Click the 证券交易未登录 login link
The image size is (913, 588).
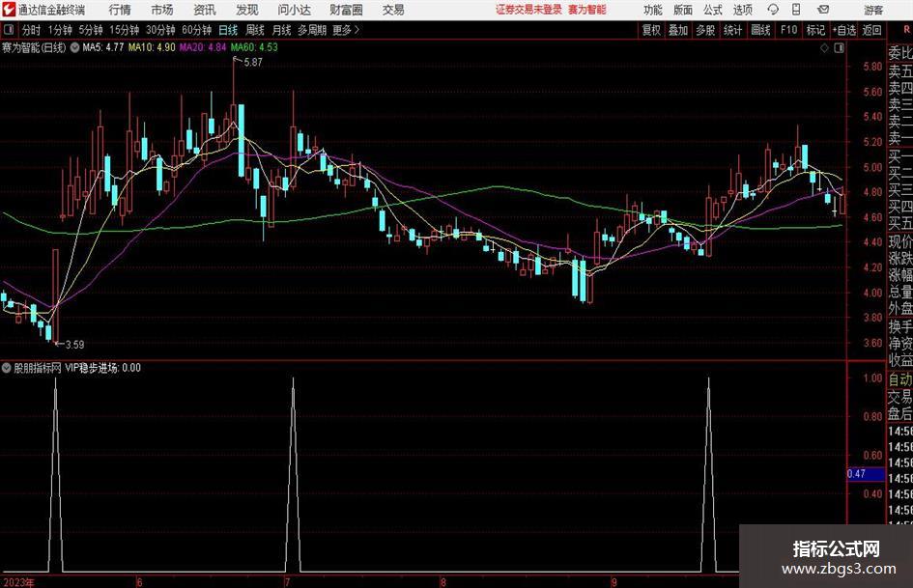coord(528,10)
